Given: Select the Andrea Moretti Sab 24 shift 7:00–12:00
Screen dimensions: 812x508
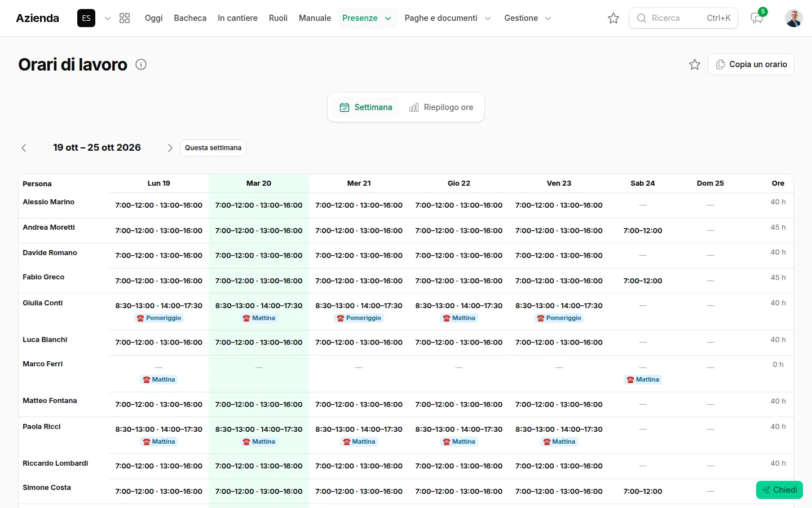Looking at the screenshot, I should [643, 231].
